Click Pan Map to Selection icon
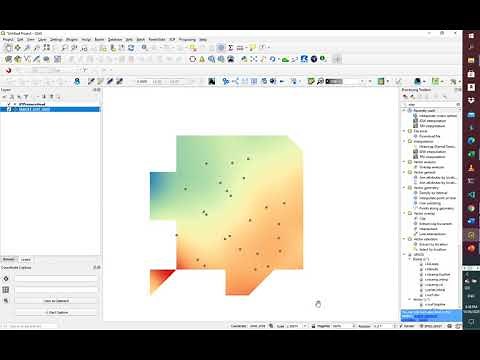 point(18,48)
